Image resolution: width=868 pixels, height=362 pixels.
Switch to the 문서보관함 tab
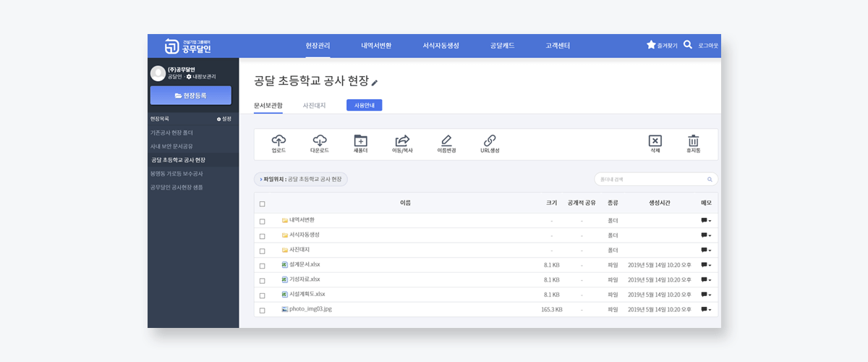pyautogui.click(x=268, y=106)
